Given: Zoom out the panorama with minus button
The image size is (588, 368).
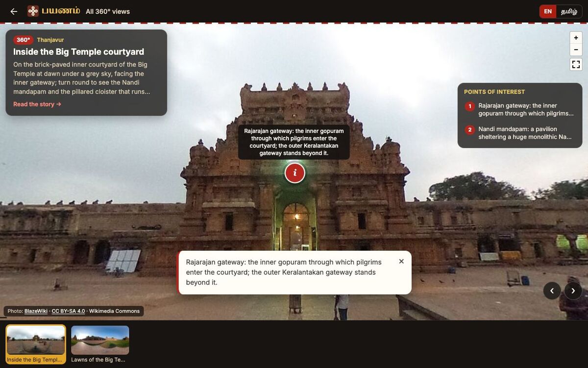Looking at the screenshot, I should tap(576, 50).
